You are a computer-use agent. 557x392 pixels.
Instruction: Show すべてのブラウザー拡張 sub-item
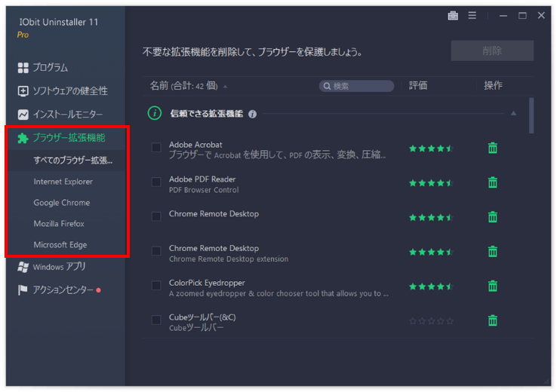pos(72,161)
